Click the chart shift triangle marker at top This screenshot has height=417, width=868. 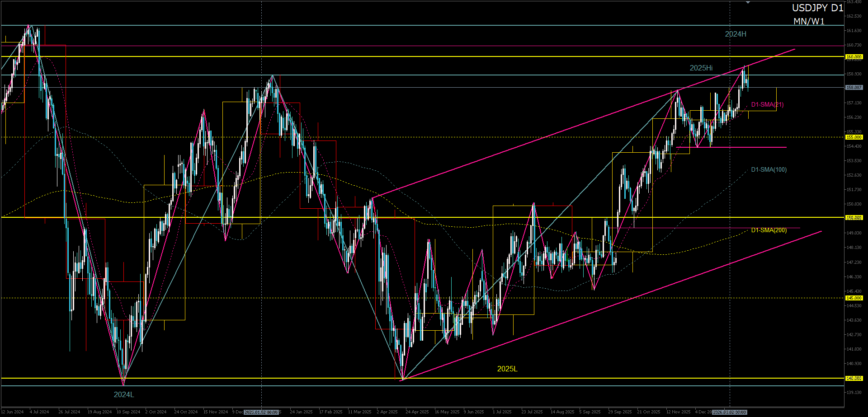click(748, 3)
